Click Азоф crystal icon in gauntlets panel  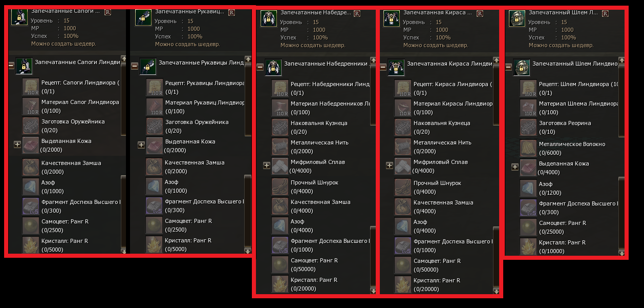click(155, 186)
